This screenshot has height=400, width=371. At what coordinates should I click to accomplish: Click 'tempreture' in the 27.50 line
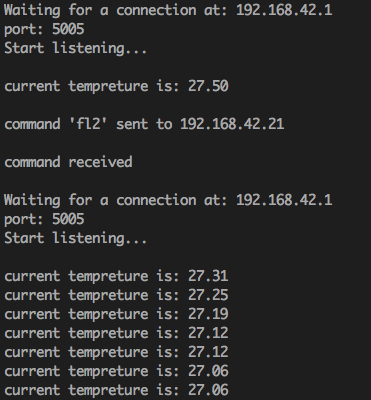(x=108, y=87)
